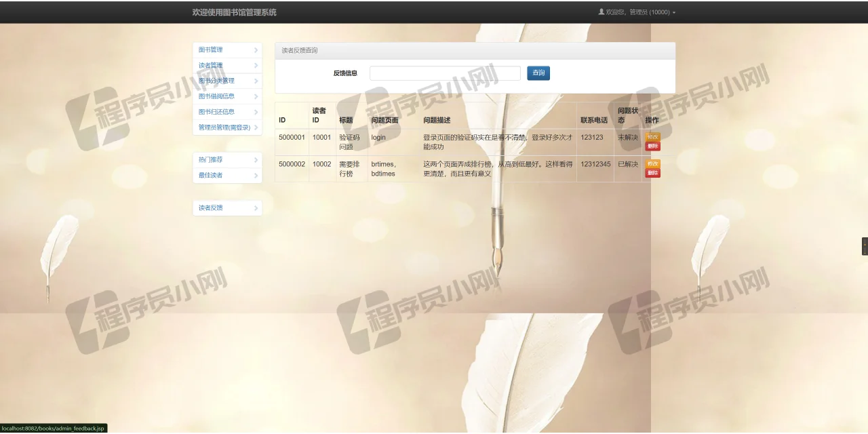868x434 pixels.
Task: Click the chevron arrow next to 图书管理
Action: click(256, 50)
